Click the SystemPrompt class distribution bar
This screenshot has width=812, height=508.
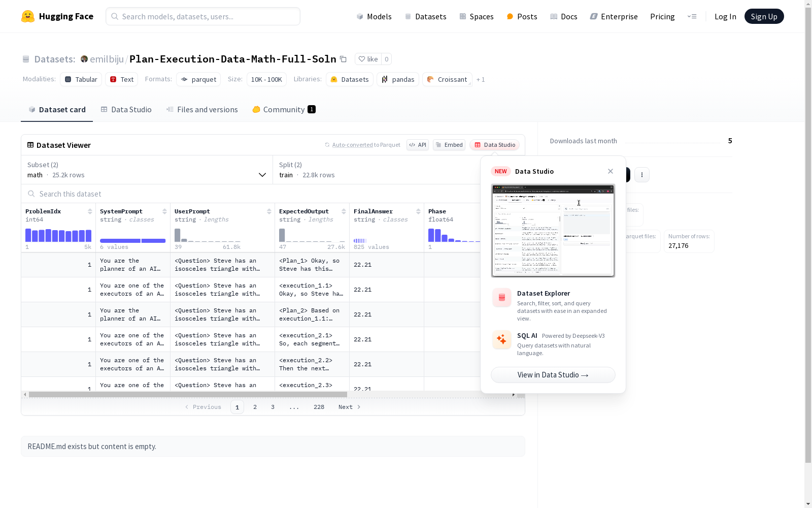tap(133, 241)
